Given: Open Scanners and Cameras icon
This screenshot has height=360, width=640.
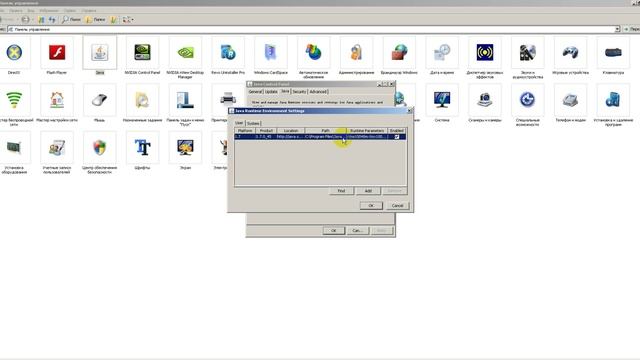Looking at the screenshot, I should point(484,100).
